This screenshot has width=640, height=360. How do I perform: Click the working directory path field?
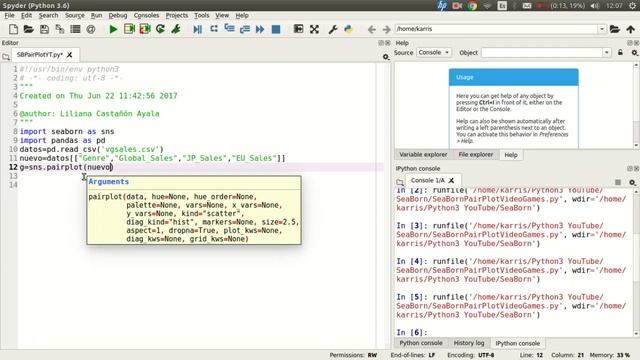pyautogui.click(x=496, y=29)
